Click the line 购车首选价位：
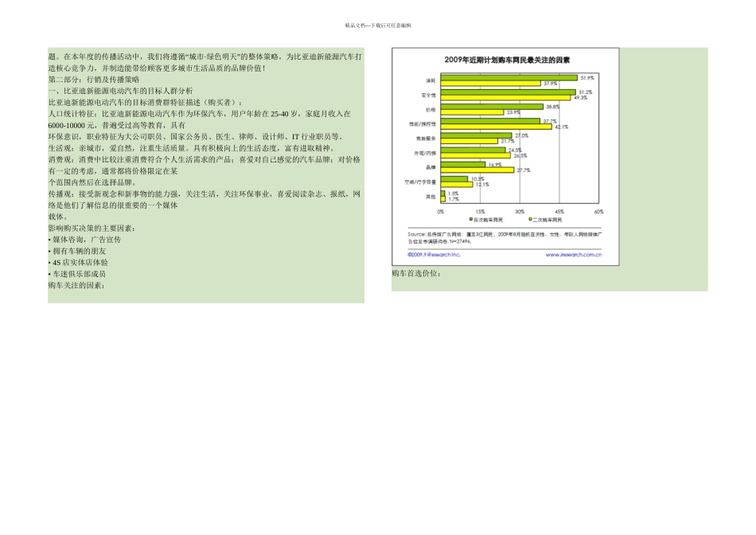The width and height of the screenshot is (756, 535). [x=416, y=274]
